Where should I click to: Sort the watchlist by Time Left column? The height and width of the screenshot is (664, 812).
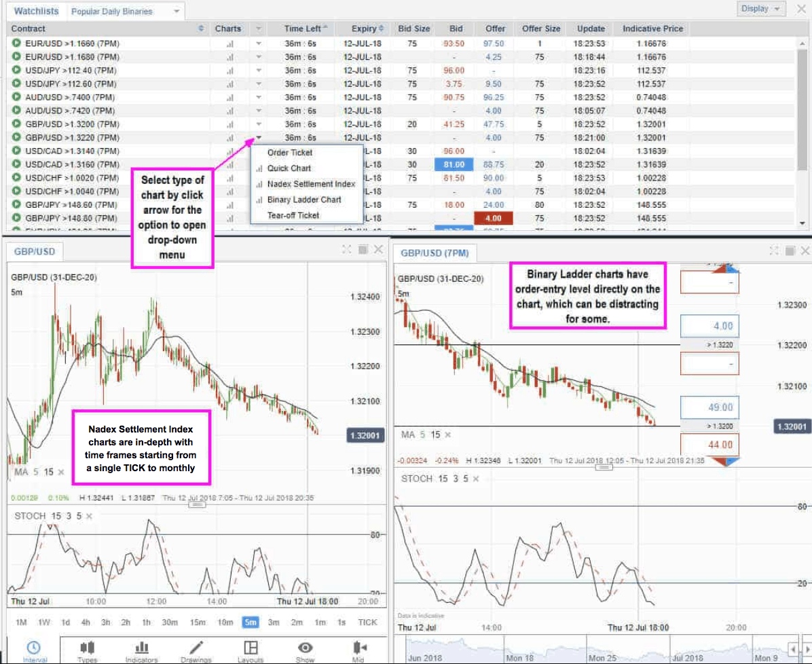tap(303, 29)
